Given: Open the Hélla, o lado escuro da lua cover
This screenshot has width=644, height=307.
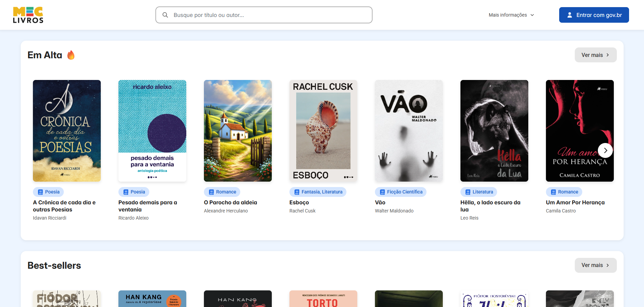Looking at the screenshot, I should pyautogui.click(x=494, y=131).
